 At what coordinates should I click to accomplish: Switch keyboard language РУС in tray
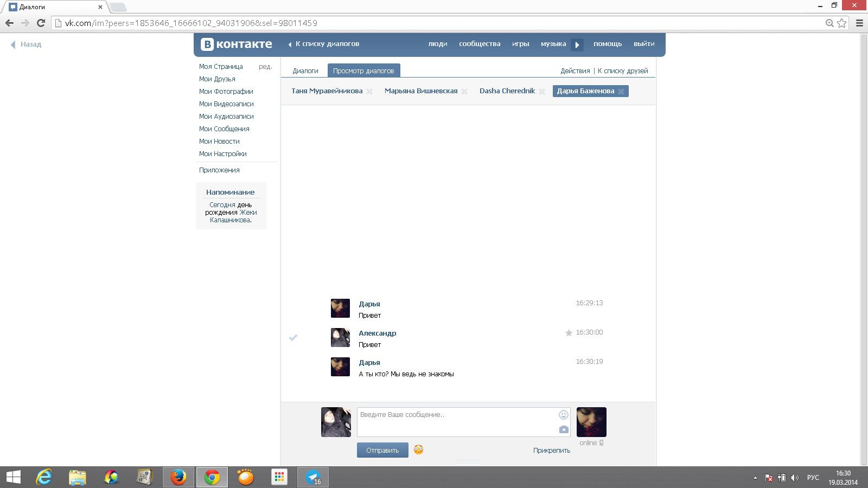point(813,478)
